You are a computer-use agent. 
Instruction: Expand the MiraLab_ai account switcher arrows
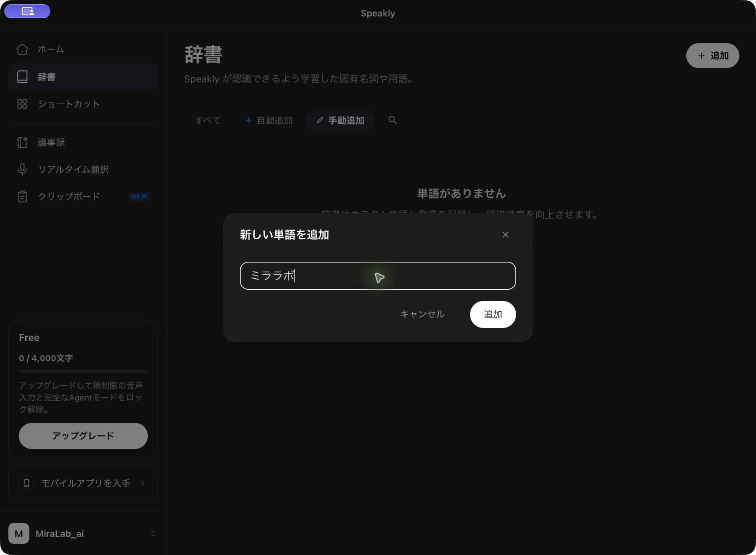153,533
